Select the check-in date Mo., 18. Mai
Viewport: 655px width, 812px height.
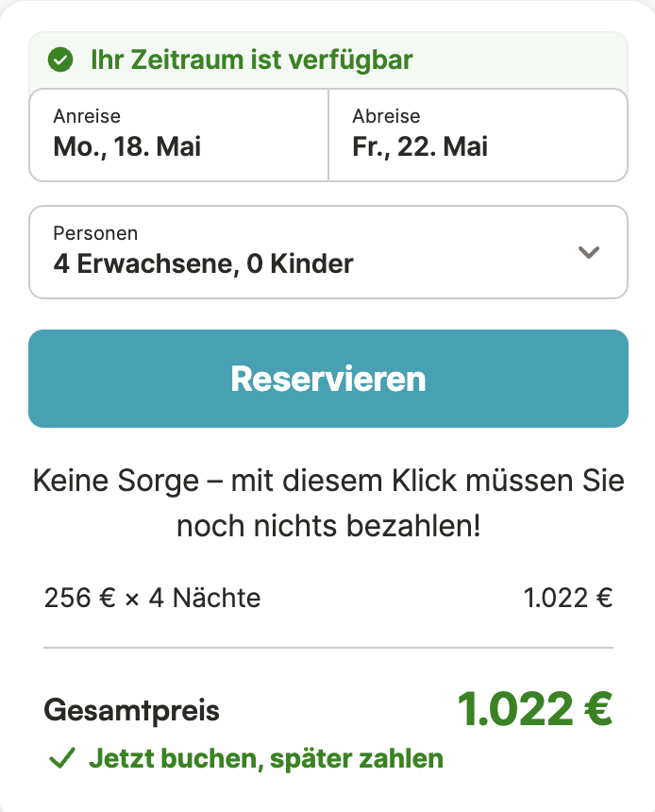(126, 146)
